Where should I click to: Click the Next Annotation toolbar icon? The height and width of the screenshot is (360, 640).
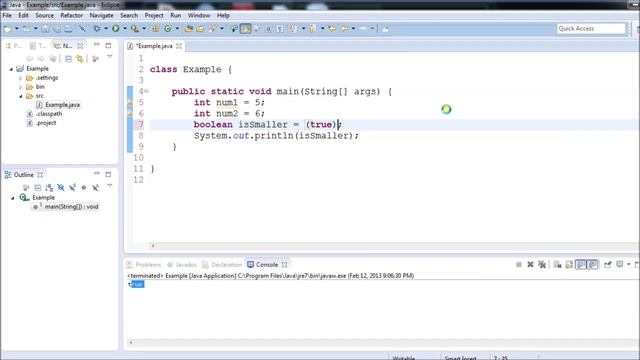point(293,29)
